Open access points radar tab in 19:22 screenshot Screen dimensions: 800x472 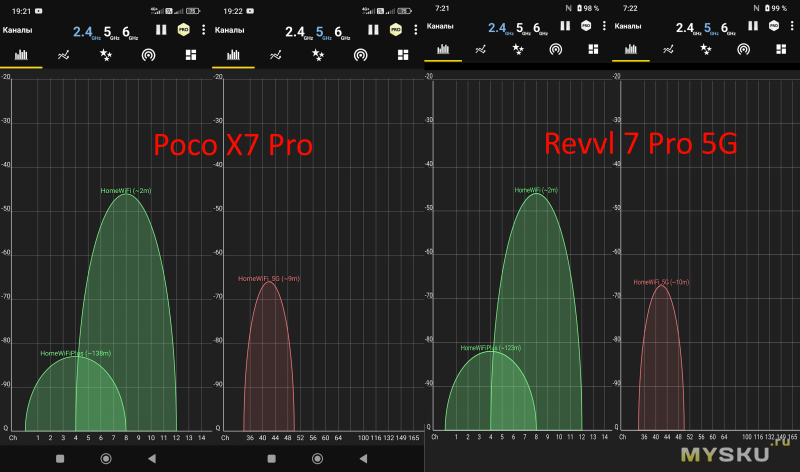(361, 55)
